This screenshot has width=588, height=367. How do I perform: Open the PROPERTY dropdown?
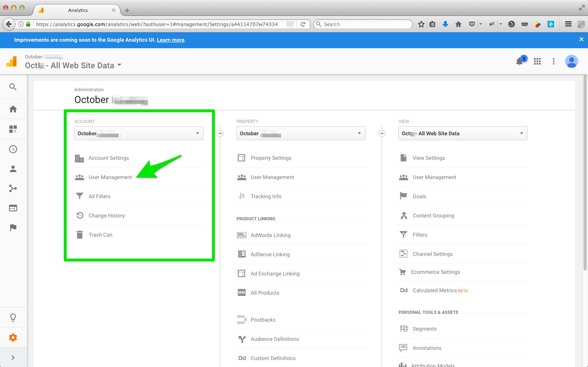[301, 133]
